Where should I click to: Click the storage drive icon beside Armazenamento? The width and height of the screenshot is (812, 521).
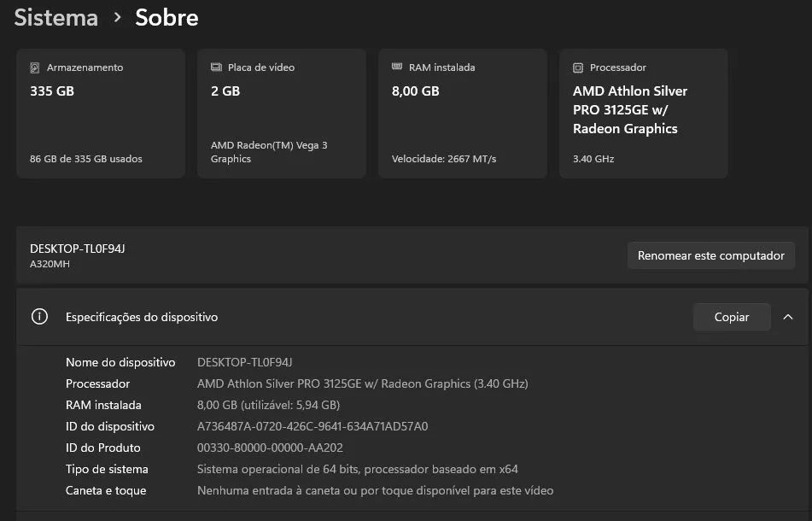(x=35, y=67)
